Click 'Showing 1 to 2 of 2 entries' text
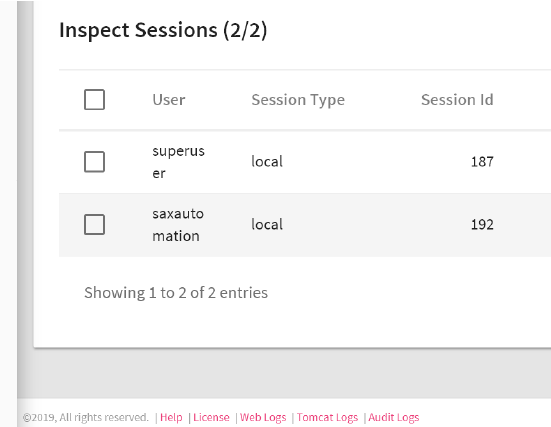This screenshot has height=427, width=551. click(176, 292)
